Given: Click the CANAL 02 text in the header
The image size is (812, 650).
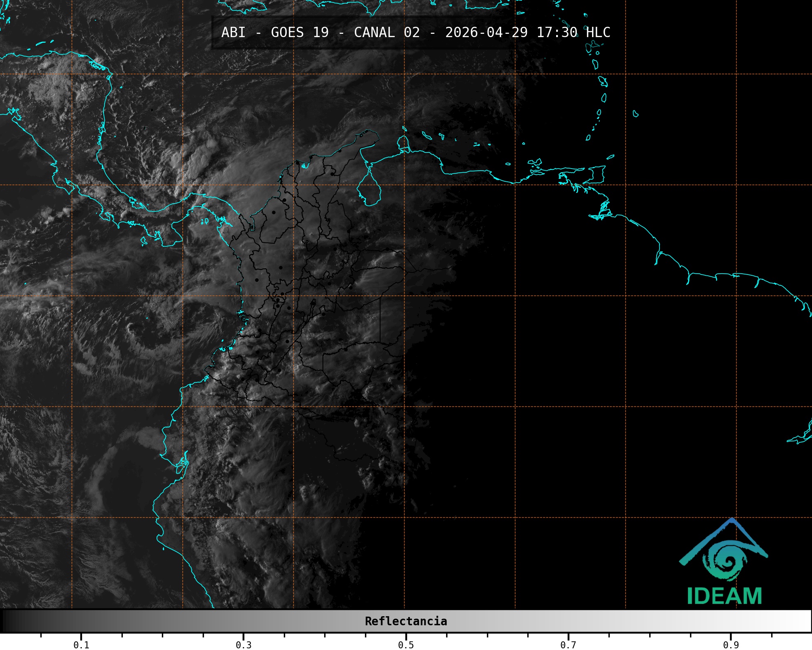Looking at the screenshot, I should 386,33.
